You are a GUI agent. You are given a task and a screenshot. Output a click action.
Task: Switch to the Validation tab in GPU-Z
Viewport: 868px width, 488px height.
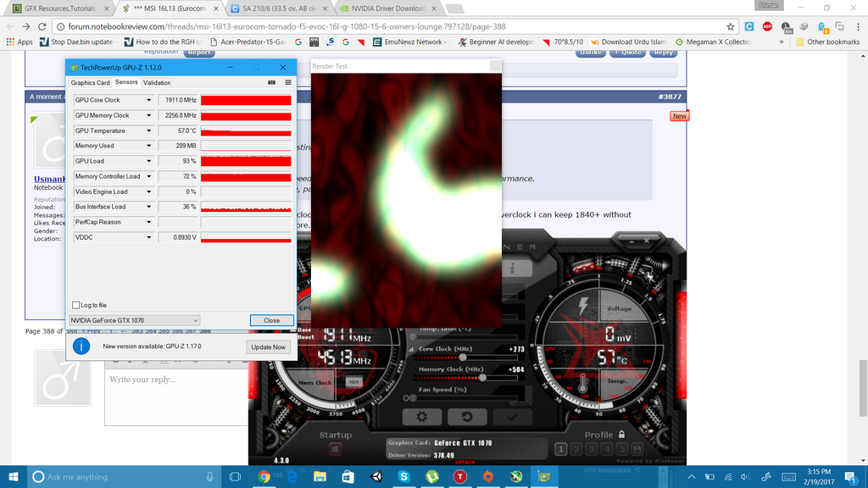pos(157,82)
